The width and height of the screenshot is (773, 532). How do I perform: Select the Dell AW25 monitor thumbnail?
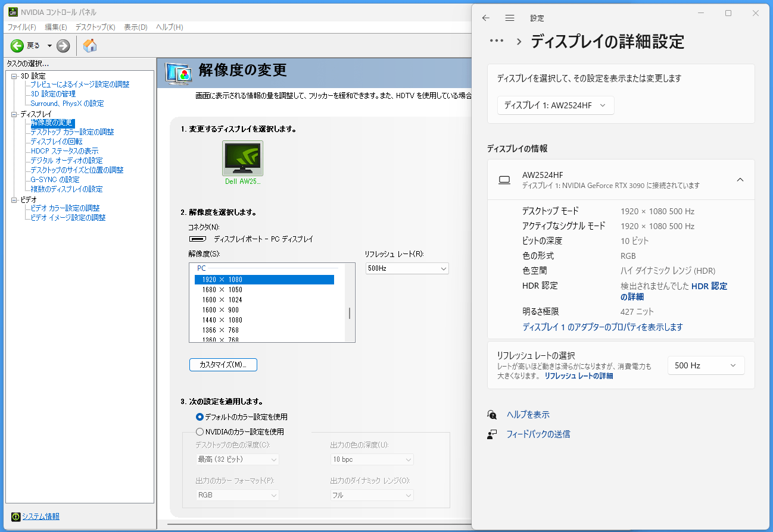242,158
